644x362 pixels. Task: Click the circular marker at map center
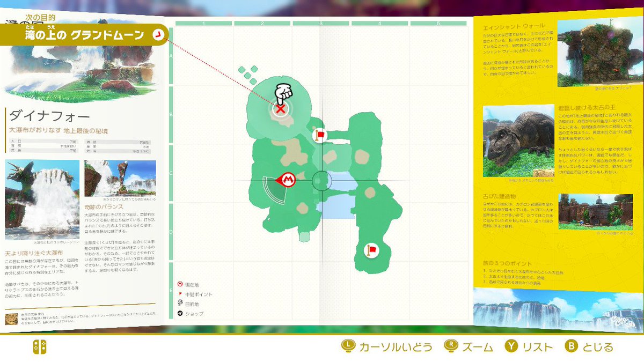(x=321, y=181)
